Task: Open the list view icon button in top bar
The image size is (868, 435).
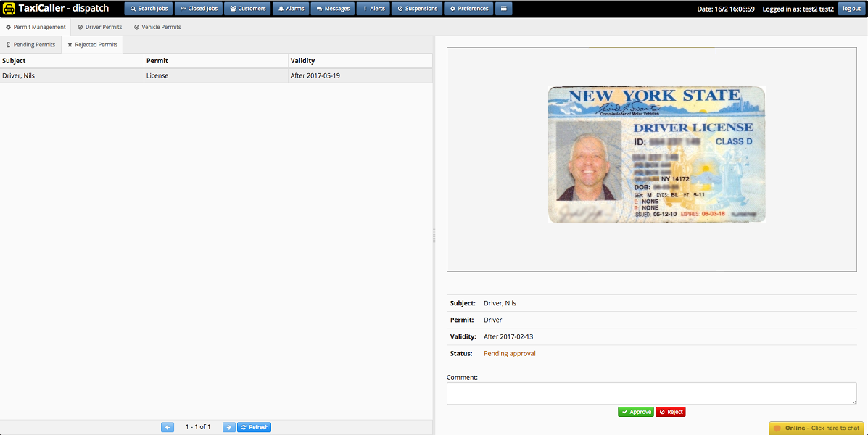Action: click(503, 9)
